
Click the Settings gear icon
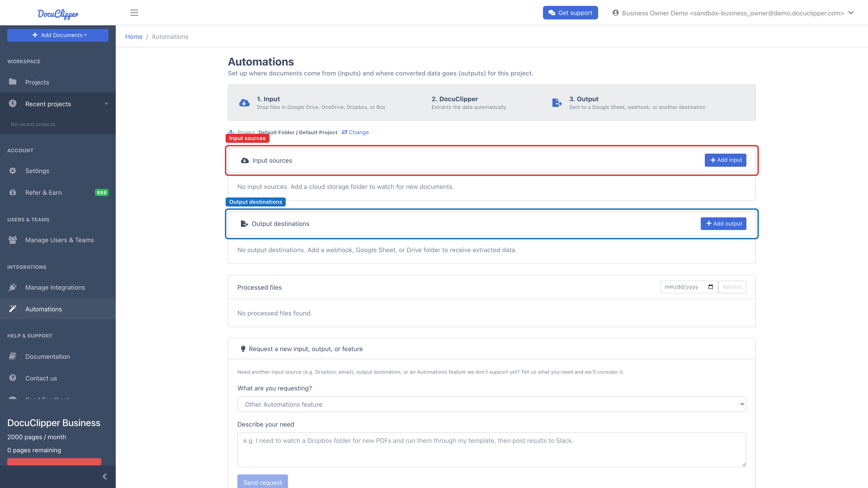pyautogui.click(x=12, y=171)
